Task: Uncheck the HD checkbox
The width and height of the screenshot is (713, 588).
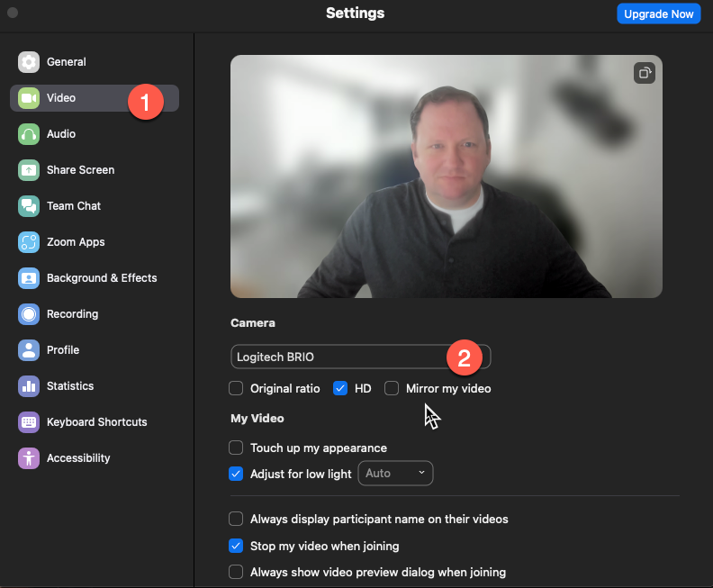Action: [340, 388]
